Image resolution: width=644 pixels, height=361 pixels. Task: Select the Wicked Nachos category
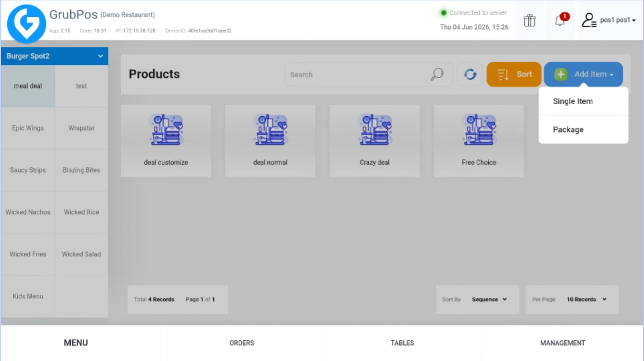[28, 212]
